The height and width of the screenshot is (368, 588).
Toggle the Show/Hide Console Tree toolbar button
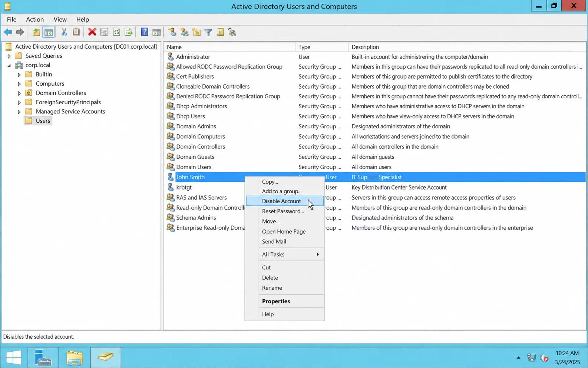coord(49,32)
